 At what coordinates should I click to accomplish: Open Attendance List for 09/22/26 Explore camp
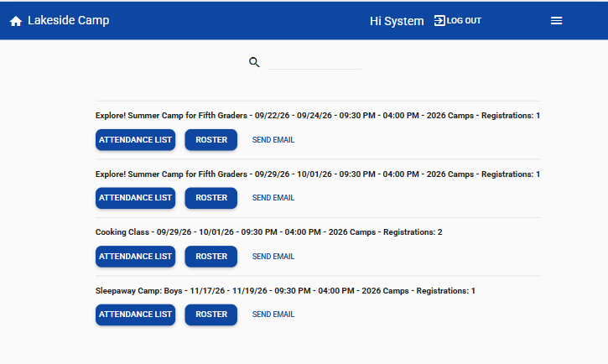click(x=135, y=140)
